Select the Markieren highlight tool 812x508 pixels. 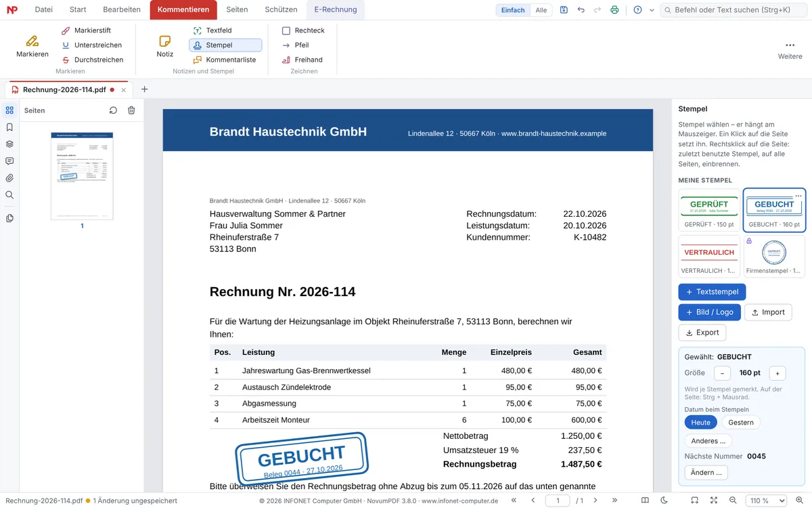(x=32, y=45)
